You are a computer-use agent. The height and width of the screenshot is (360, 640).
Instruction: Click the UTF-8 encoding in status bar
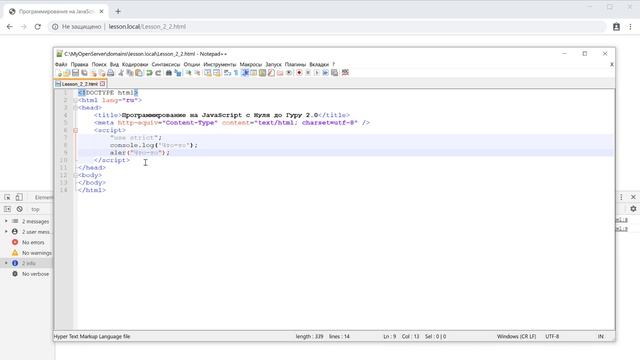[552, 336]
